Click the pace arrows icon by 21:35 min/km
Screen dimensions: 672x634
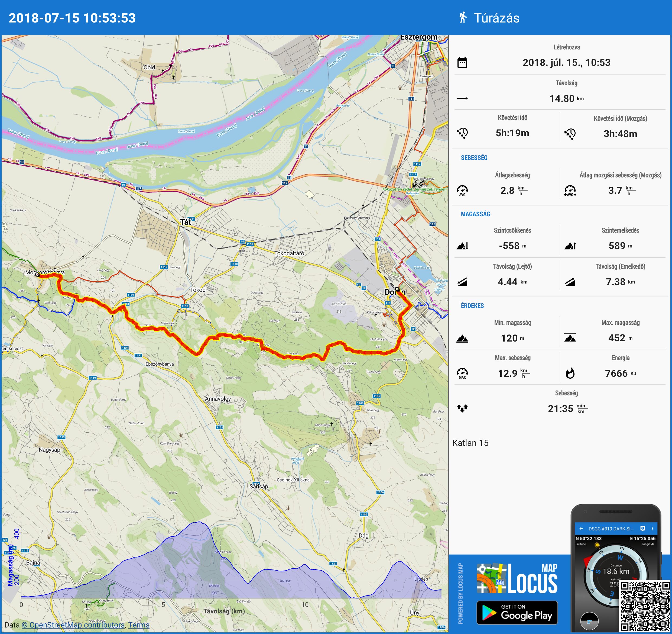[x=462, y=408]
